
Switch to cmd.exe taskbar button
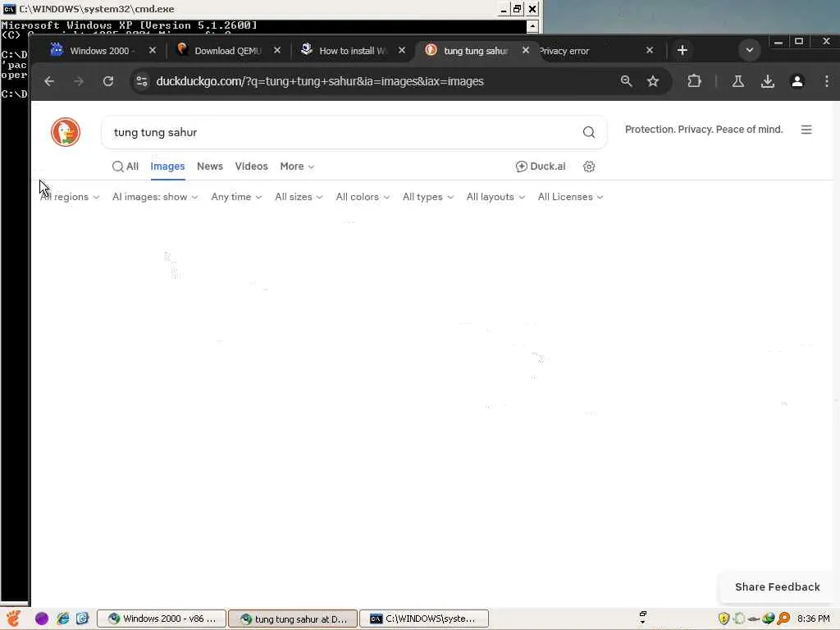coord(424,619)
